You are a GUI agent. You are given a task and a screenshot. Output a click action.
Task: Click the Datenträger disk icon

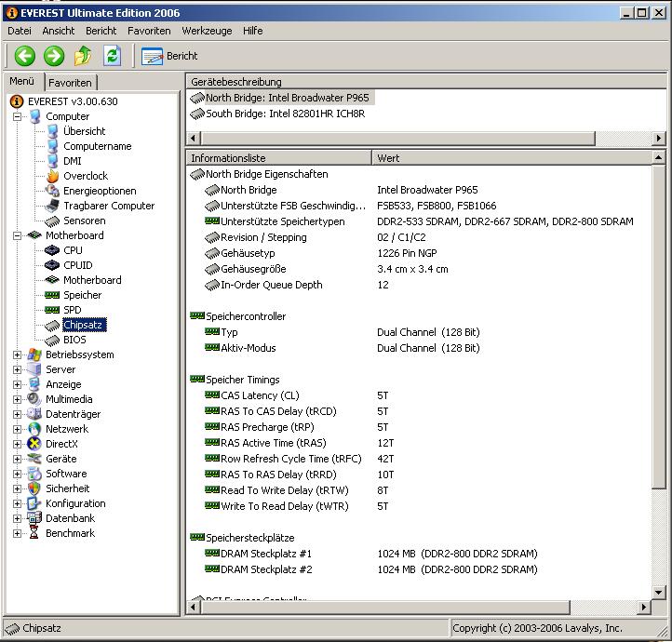pyautogui.click(x=34, y=414)
